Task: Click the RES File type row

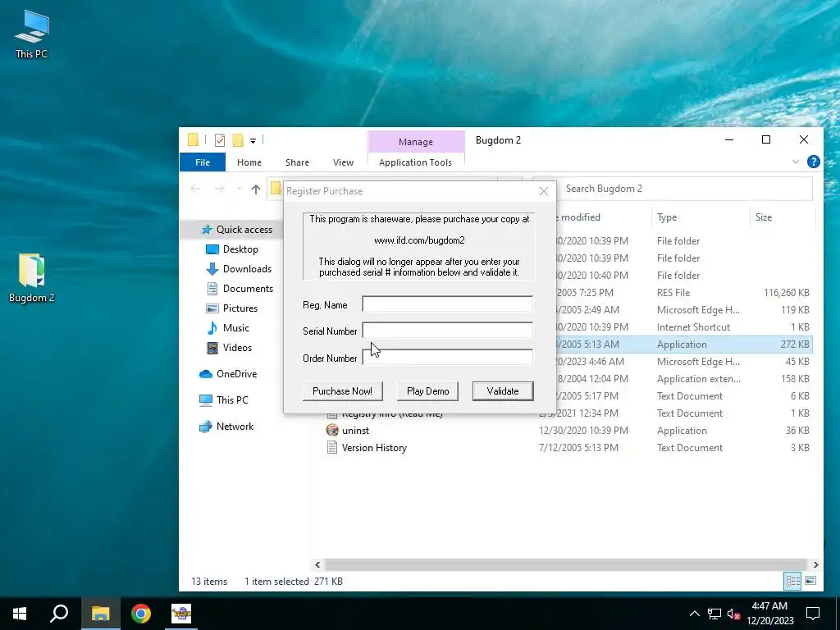Action: (673, 293)
